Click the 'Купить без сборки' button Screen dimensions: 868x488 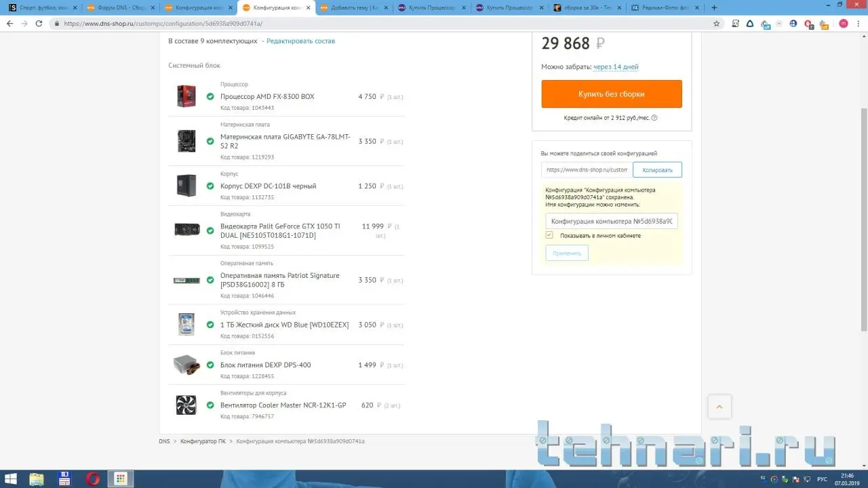(x=612, y=94)
